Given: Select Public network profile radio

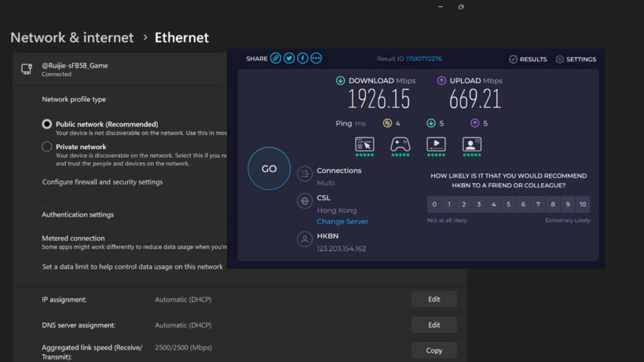Looking at the screenshot, I should pyautogui.click(x=47, y=124).
